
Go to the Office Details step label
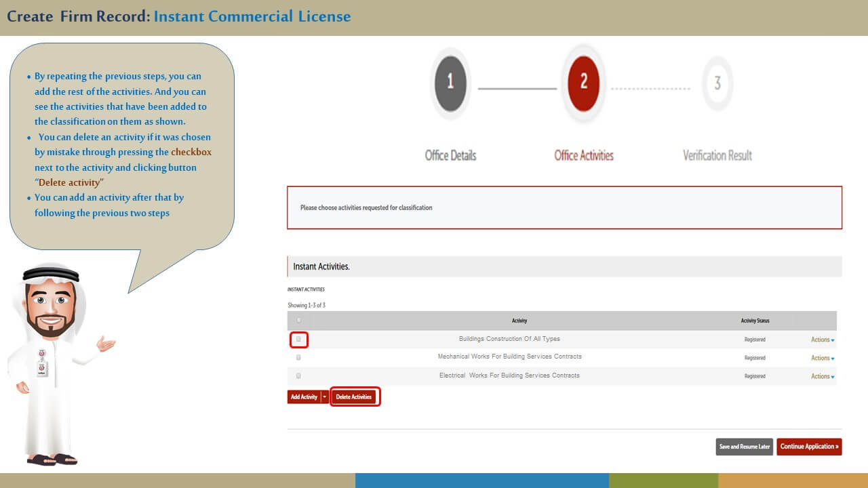tap(450, 155)
